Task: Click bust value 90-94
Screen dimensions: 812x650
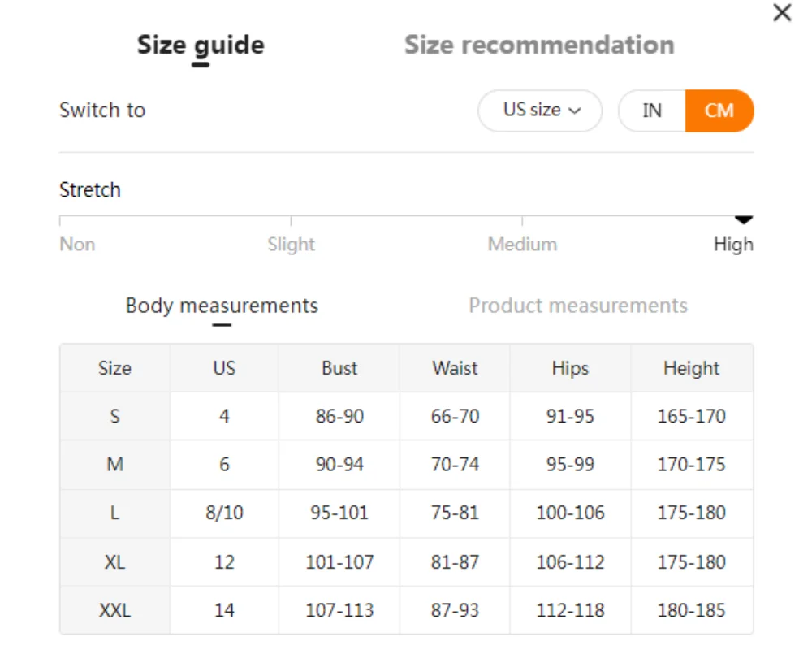Action: click(339, 465)
